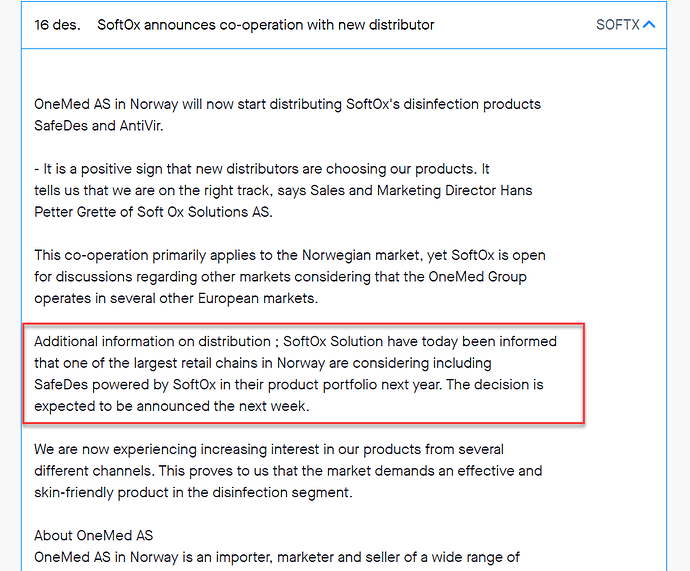Image resolution: width=690 pixels, height=571 pixels.
Task: Click text 'expected to be announced the next week.'
Action: click(x=172, y=406)
